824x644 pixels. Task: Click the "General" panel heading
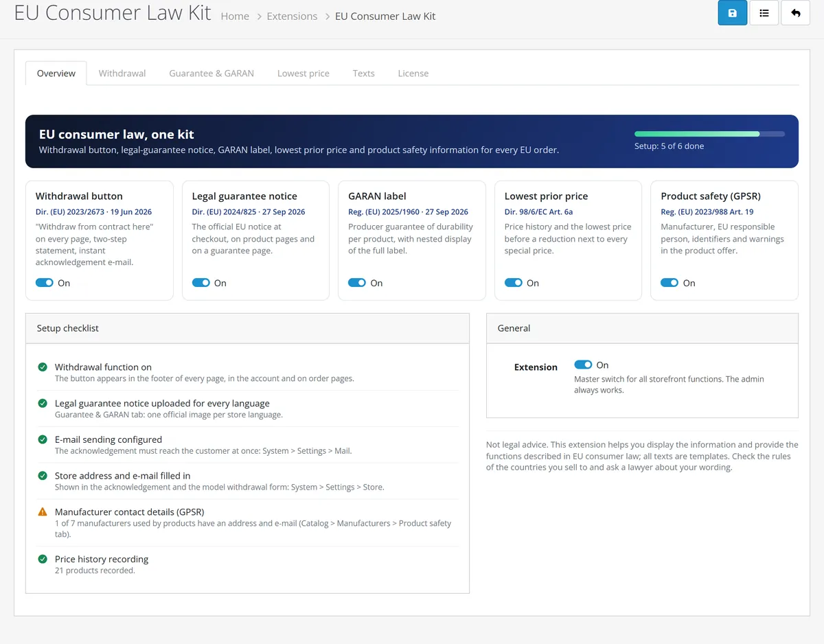514,328
